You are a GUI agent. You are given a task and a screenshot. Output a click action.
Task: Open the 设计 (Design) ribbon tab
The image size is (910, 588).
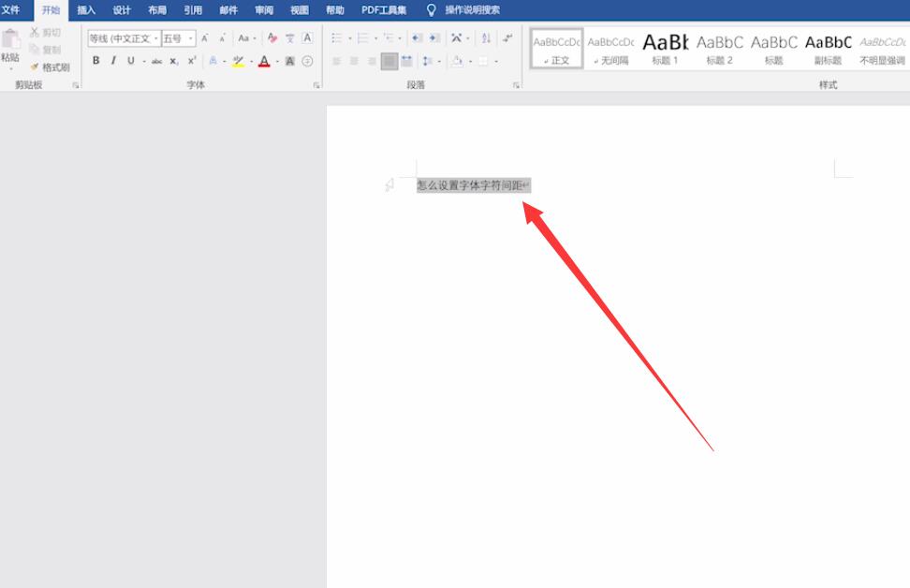pyautogui.click(x=122, y=10)
